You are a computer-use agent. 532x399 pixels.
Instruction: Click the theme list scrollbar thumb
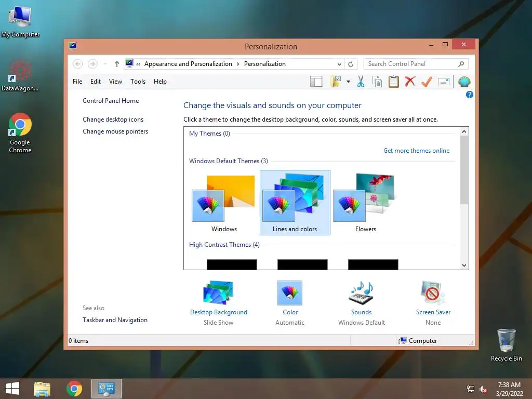point(464,170)
